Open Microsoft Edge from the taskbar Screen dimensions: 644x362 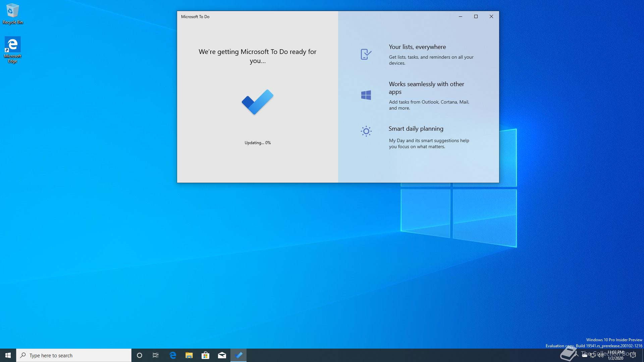[173, 355]
